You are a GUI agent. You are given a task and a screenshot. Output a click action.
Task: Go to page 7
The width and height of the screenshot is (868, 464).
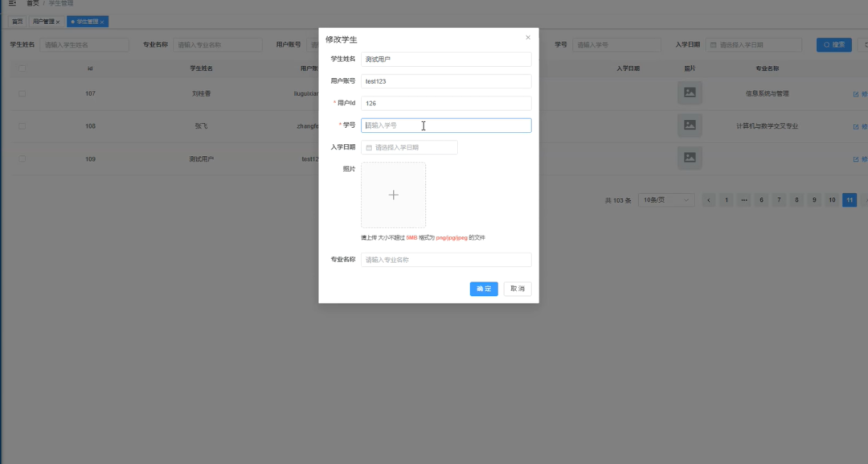(779, 200)
